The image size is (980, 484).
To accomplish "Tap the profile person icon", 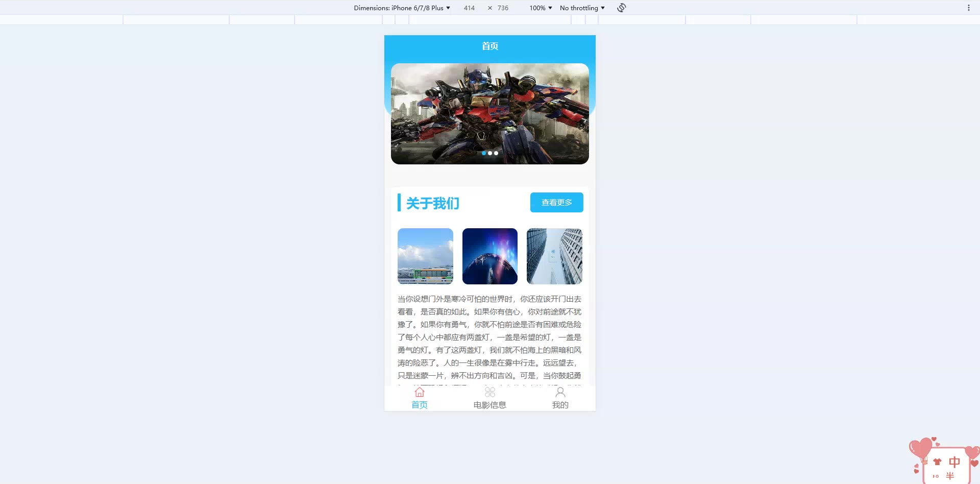I will [560, 392].
